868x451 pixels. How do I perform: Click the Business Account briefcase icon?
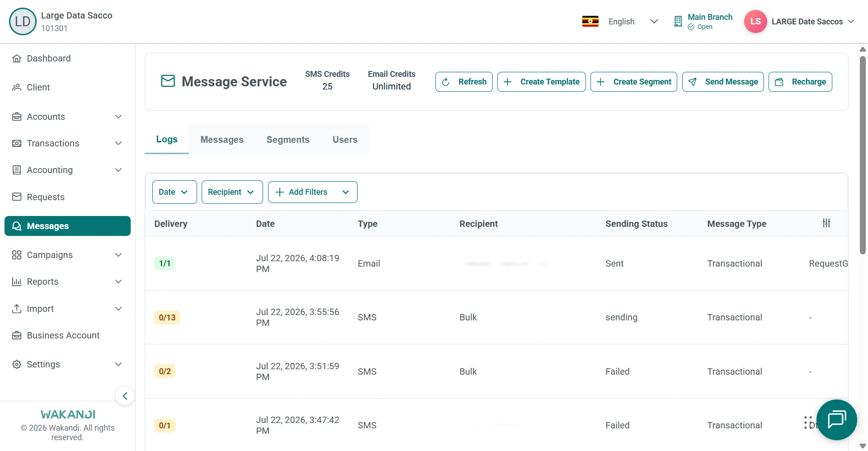17,335
